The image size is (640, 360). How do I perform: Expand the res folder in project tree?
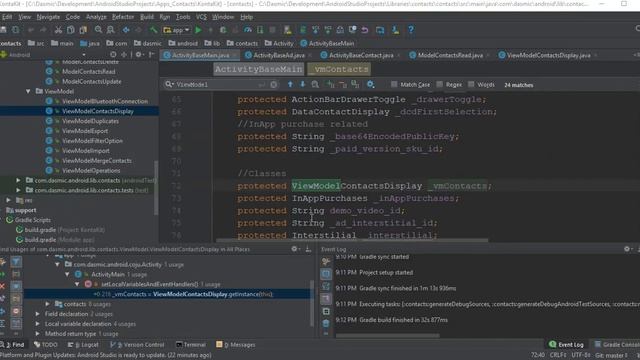[9, 200]
